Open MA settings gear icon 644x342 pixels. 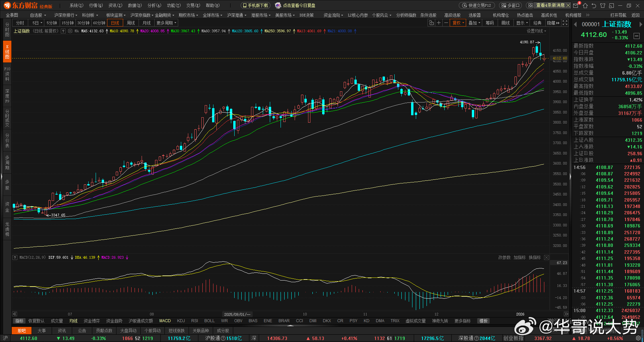[x=70, y=31]
